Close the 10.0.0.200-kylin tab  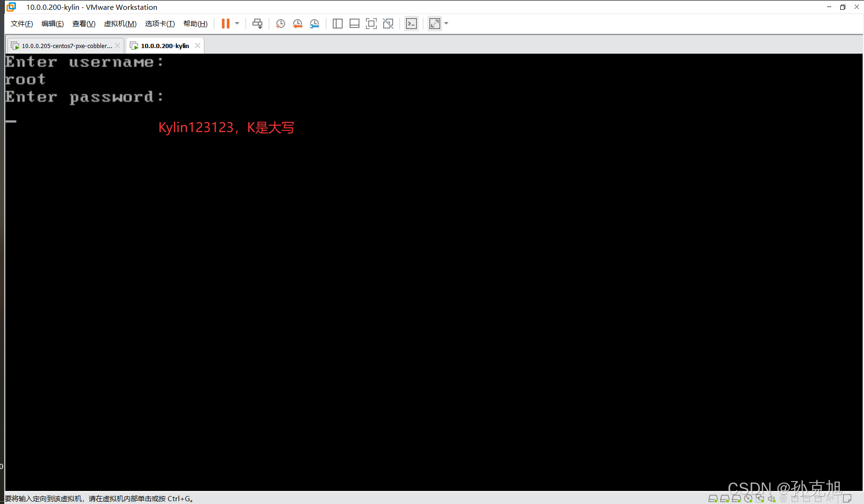197,46
